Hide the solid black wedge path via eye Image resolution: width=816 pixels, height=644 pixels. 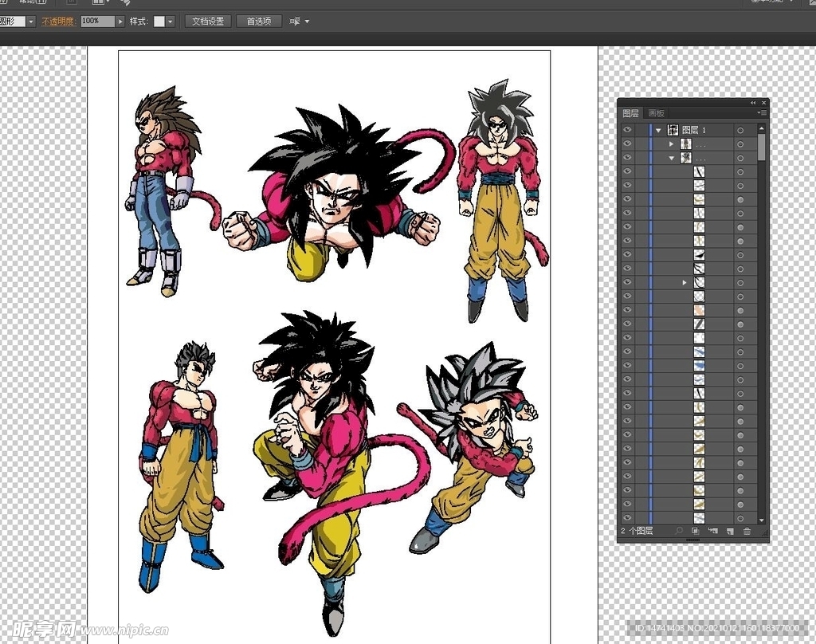(627, 254)
